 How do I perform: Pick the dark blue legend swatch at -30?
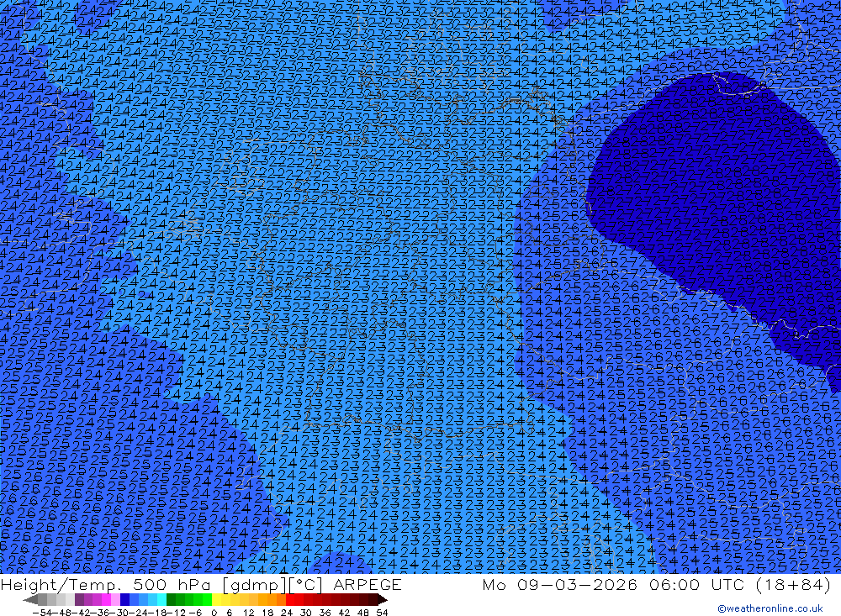coord(124,600)
